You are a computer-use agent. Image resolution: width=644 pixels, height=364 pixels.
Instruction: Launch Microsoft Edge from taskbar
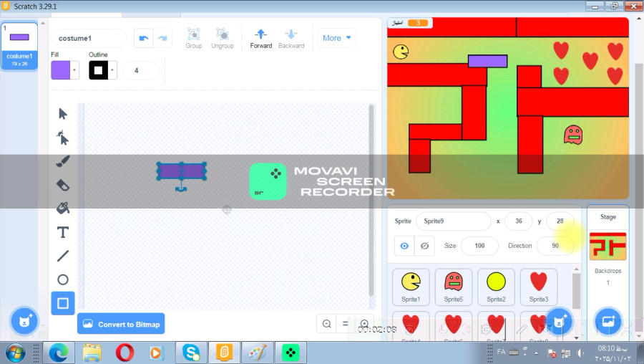[x=59, y=353]
